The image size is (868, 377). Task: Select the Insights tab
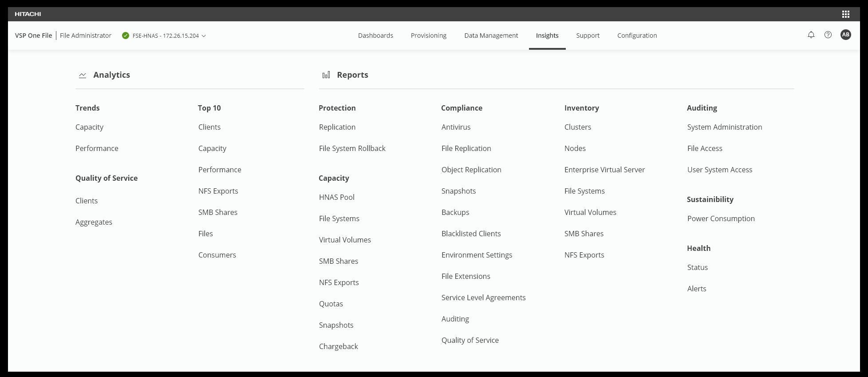[x=547, y=36]
